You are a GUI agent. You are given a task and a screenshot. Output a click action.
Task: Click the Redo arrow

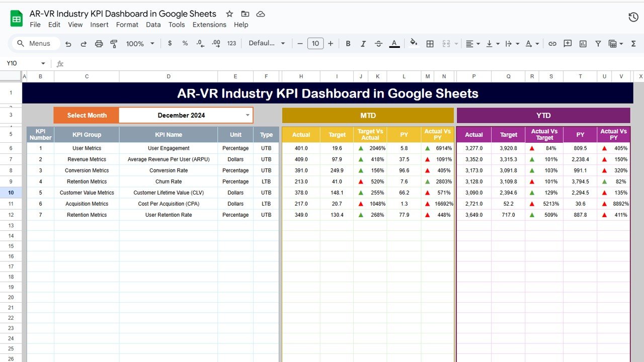[x=84, y=44]
